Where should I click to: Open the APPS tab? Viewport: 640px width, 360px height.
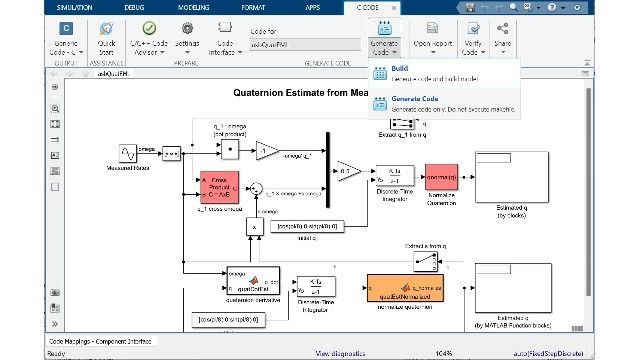click(x=313, y=7)
